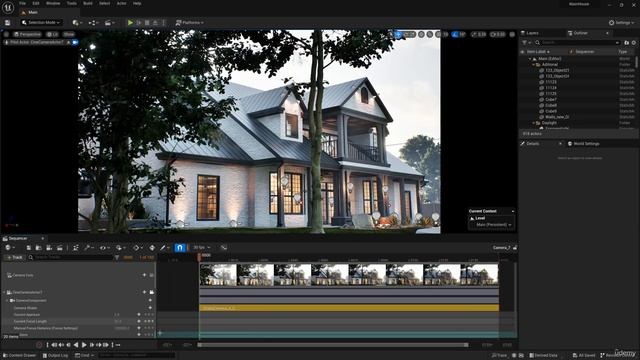
Task: Click the stop simulation icon in main toolbar
Action: pos(147,22)
